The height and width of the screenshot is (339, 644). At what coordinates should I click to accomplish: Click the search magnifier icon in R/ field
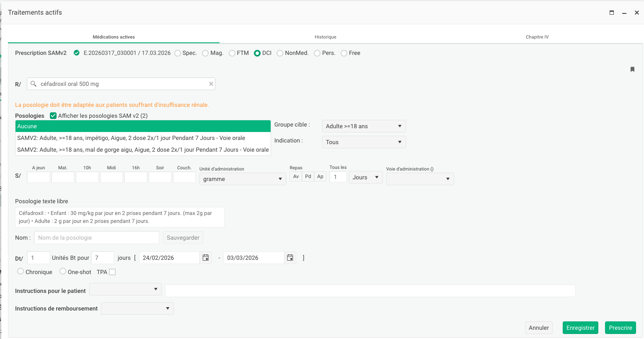(x=34, y=84)
